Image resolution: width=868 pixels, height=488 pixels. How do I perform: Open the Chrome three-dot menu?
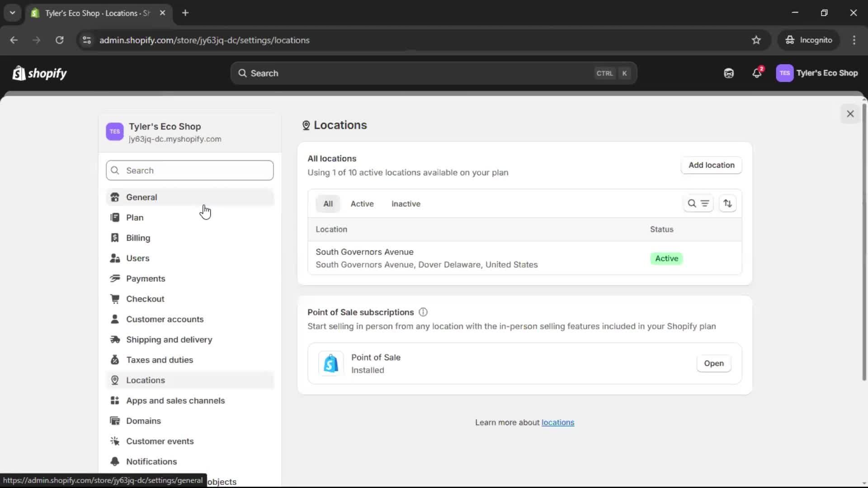coord(854,40)
